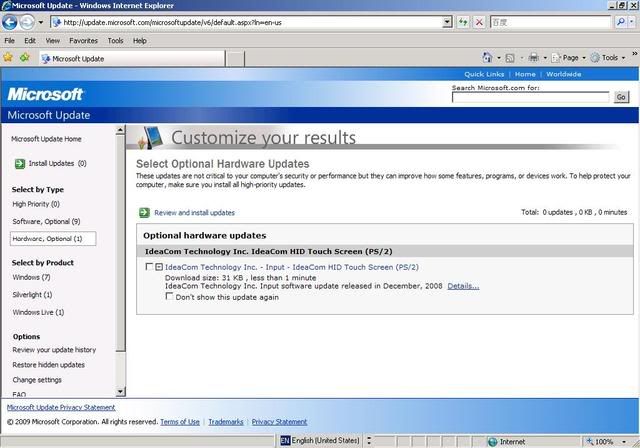Click the sidebar scrollbar up arrow
640x448 pixels.
point(120,130)
